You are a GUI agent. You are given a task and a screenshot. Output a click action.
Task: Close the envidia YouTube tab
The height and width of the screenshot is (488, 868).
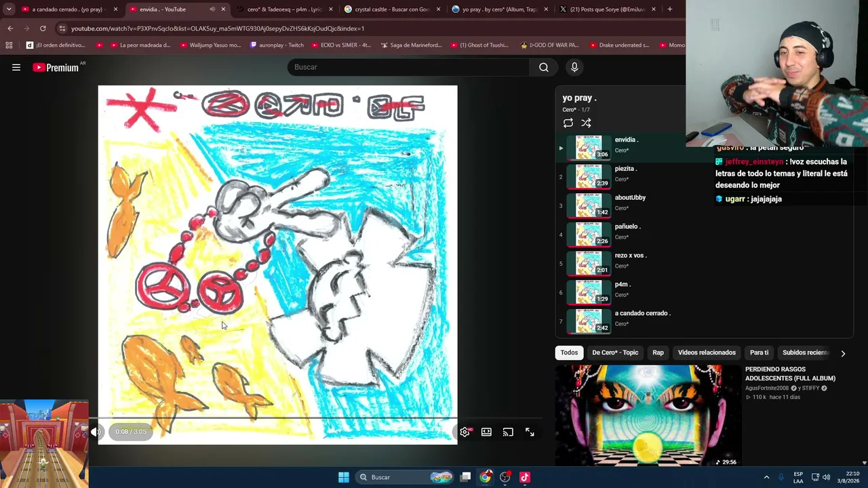[x=223, y=9]
